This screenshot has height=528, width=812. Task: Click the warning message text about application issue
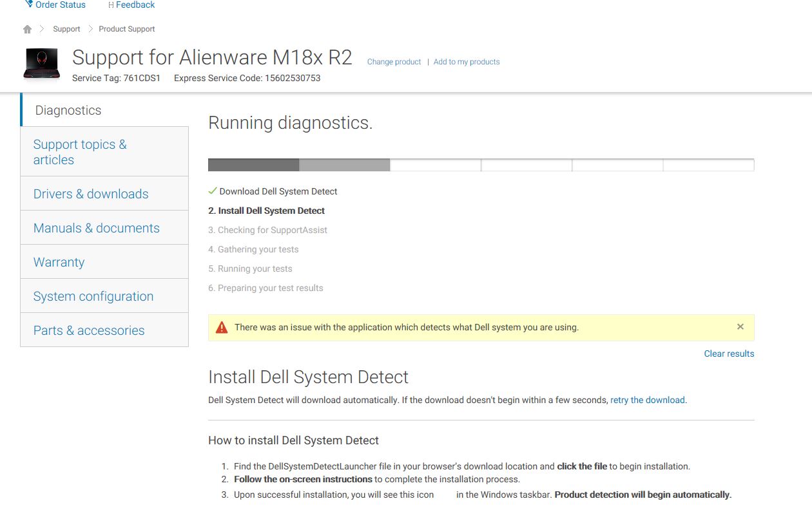click(x=407, y=327)
